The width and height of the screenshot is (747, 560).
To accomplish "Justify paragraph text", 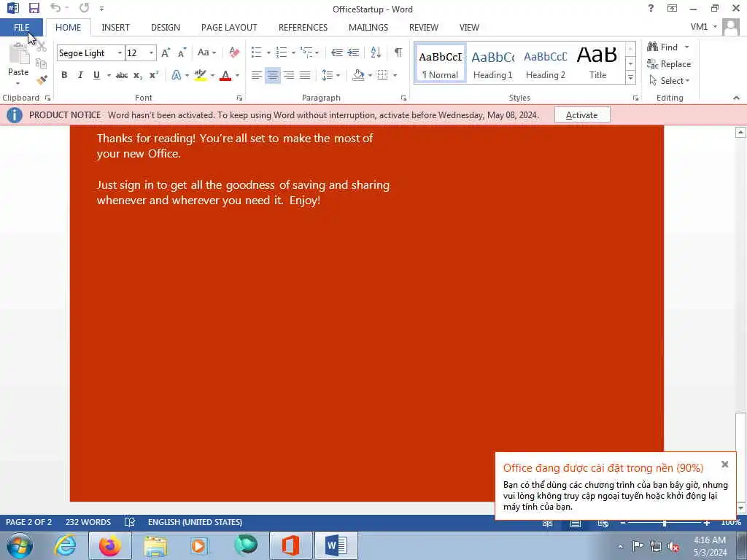I will pos(305,75).
